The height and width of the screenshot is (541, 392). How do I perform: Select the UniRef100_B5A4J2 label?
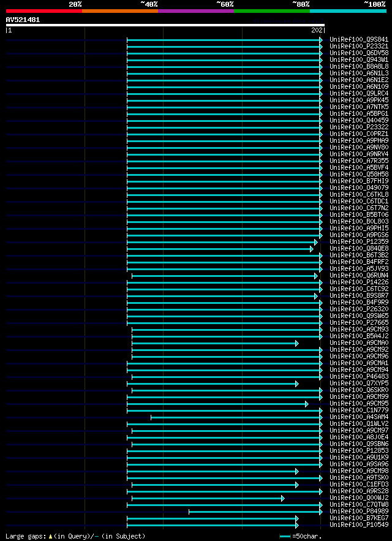pyautogui.click(x=359, y=336)
